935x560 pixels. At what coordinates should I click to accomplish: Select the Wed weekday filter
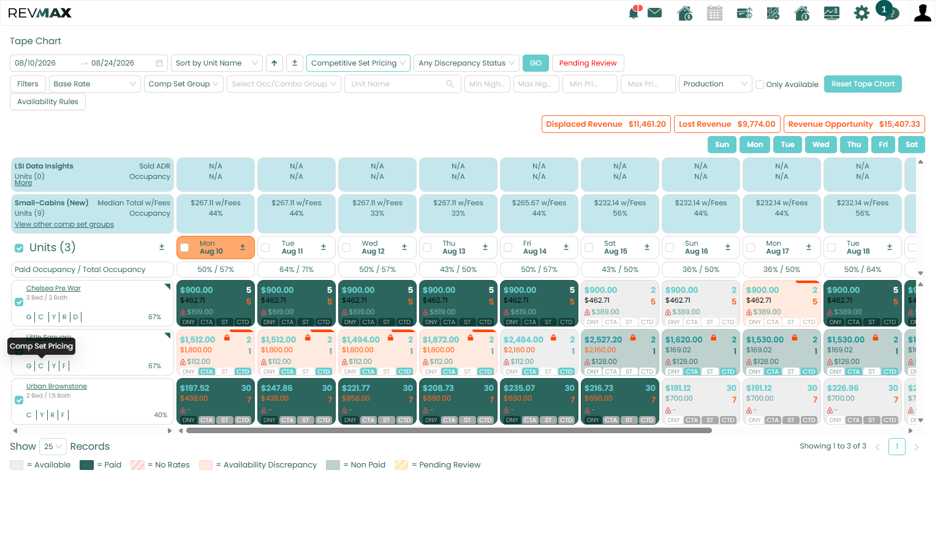821,145
